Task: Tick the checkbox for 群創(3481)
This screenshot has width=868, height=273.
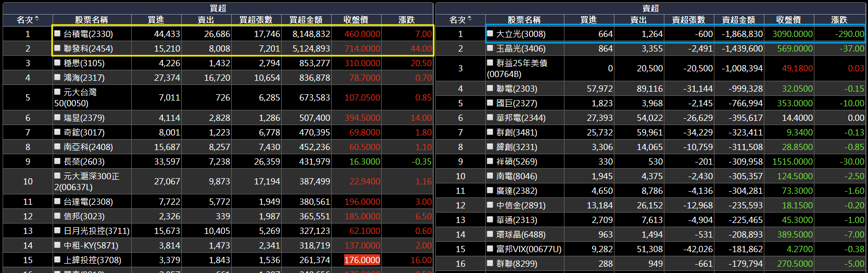Action: 490,132
